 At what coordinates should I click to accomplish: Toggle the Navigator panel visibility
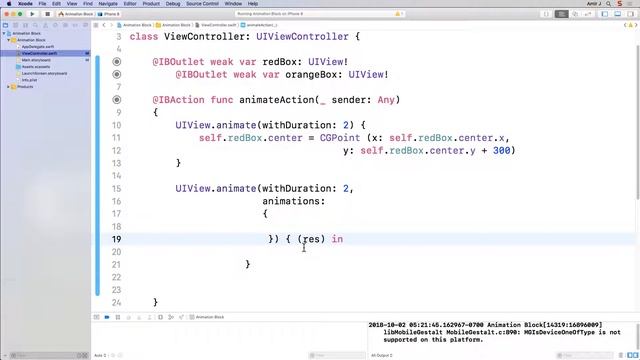[605, 14]
